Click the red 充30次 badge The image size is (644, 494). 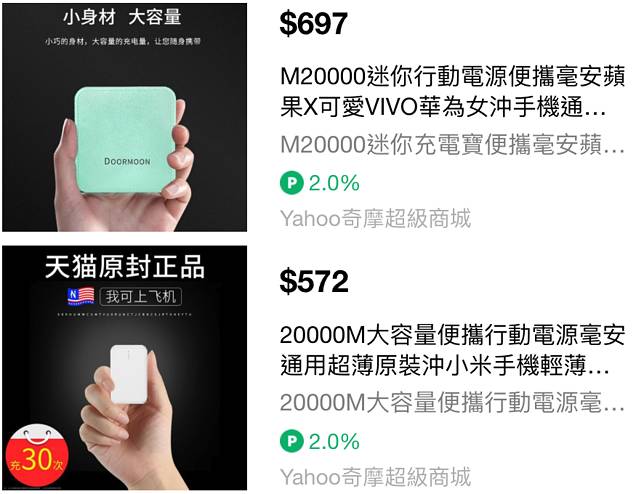[38, 455]
